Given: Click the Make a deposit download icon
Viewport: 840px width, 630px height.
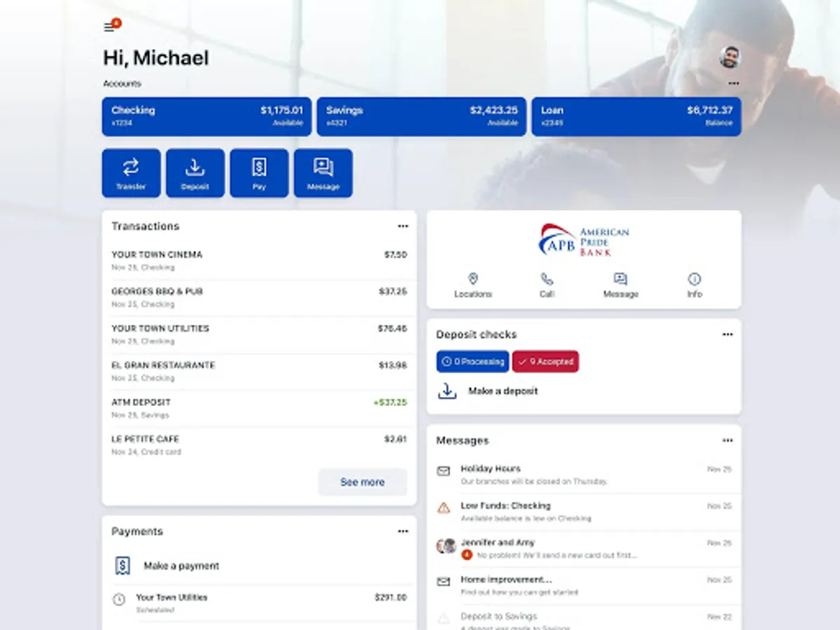Looking at the screenshot, I should coord(447,391).
